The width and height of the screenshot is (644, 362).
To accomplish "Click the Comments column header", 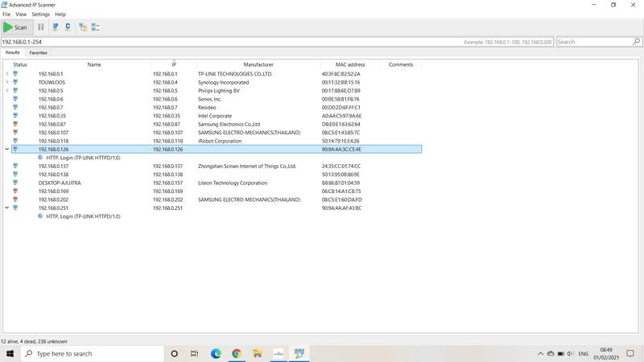I will point(401,64).
